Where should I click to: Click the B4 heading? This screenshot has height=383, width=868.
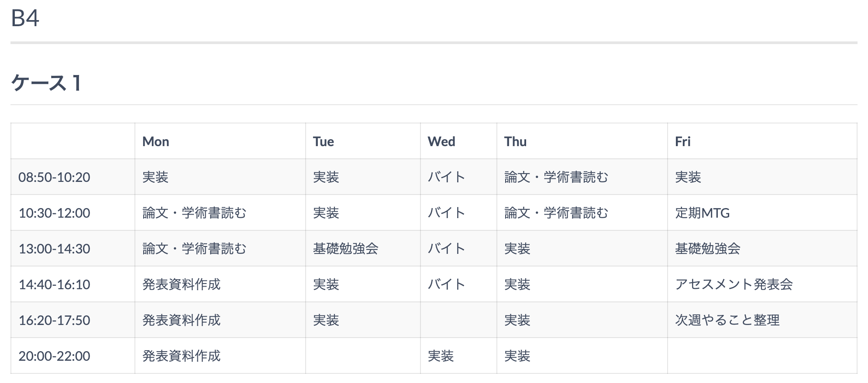(25, 18)
